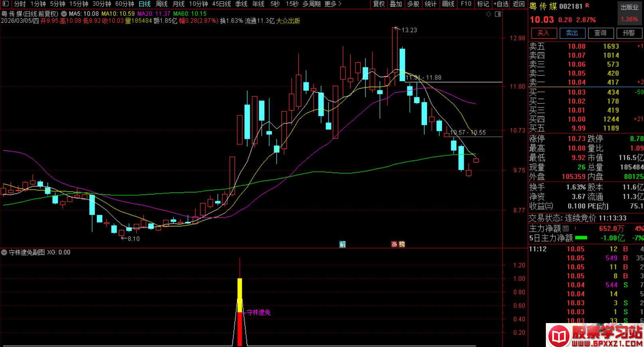Switch to the 周线 weekly period tab
The height and width of the screenshot is (347, 644).
[162, 4]
